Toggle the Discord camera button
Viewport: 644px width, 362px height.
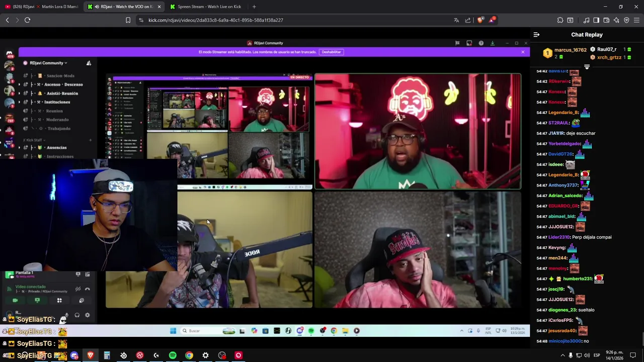[x=15, y=300]
